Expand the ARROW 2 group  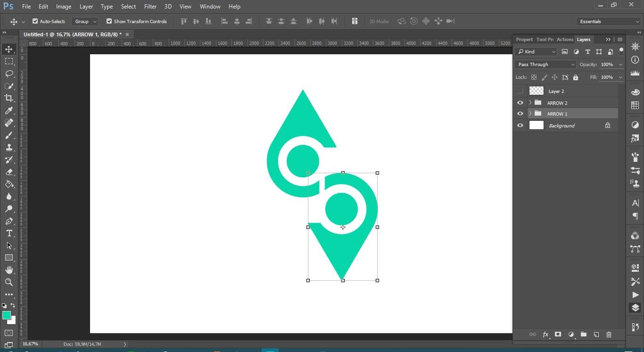point(530,103)
